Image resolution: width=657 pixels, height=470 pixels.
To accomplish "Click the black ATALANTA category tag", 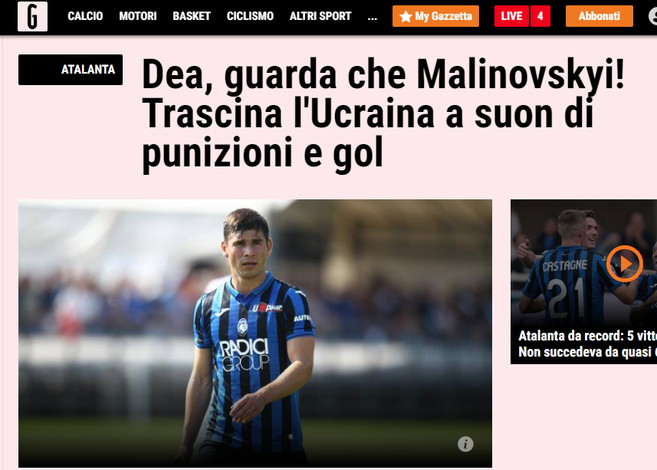I will 70,70.
